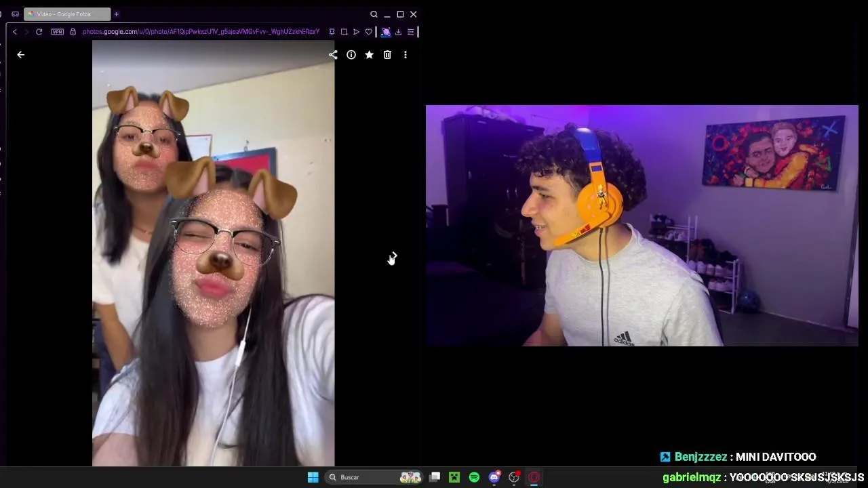Viewport: 868px width, 488px height.
Task: Click the site lock security icon
Action: [73, 32]
